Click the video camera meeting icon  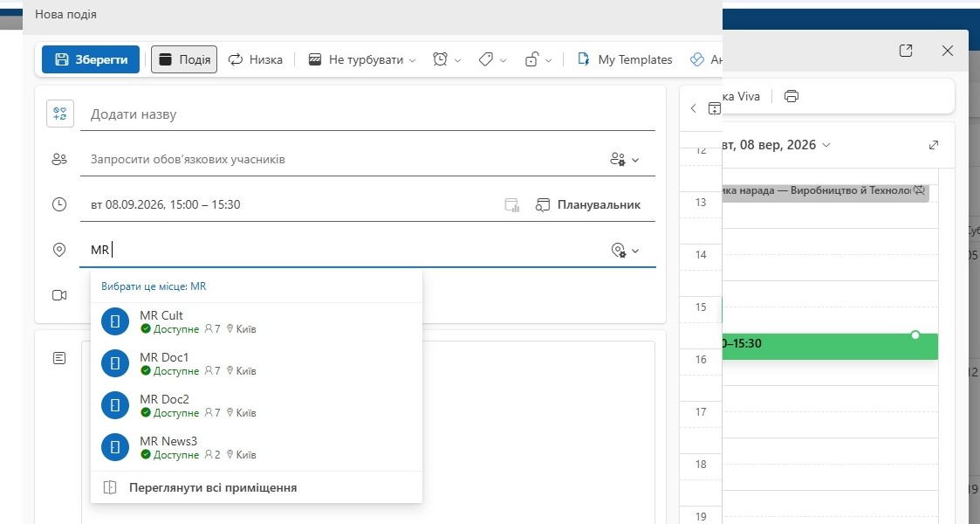pos(59,295)
